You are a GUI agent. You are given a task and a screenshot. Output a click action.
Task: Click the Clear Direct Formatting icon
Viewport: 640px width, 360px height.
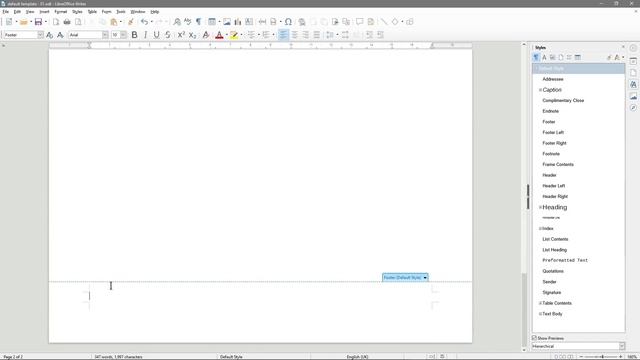coord(206,35)
